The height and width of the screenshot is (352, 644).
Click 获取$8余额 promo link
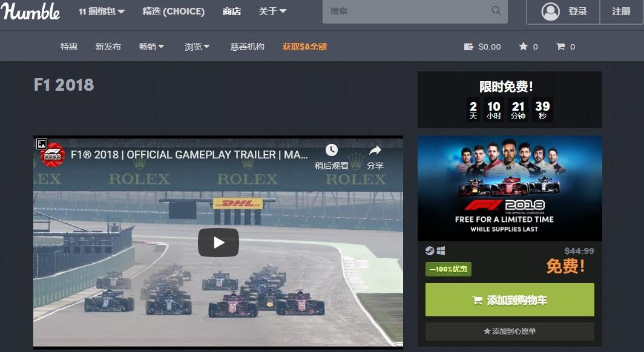click(x=305, y=47)
